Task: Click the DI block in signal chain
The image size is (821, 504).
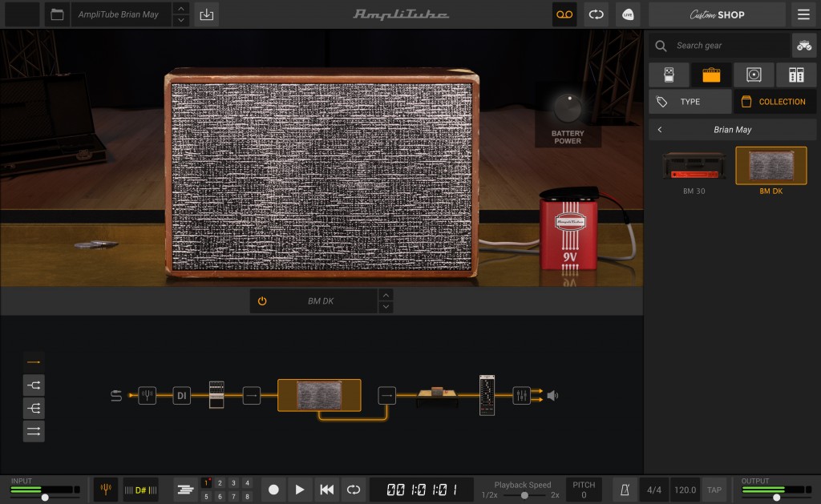Action: click(182, 395)
